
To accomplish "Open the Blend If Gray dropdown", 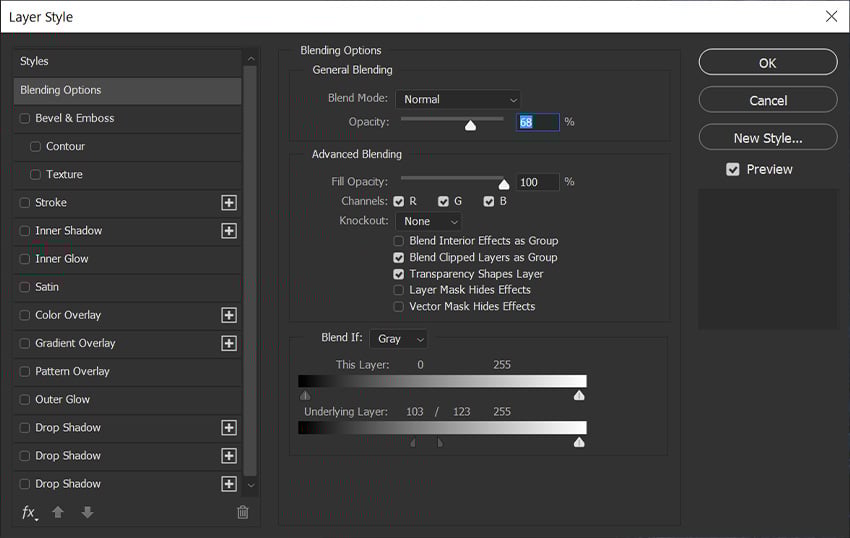I will (x=398, y=339).
